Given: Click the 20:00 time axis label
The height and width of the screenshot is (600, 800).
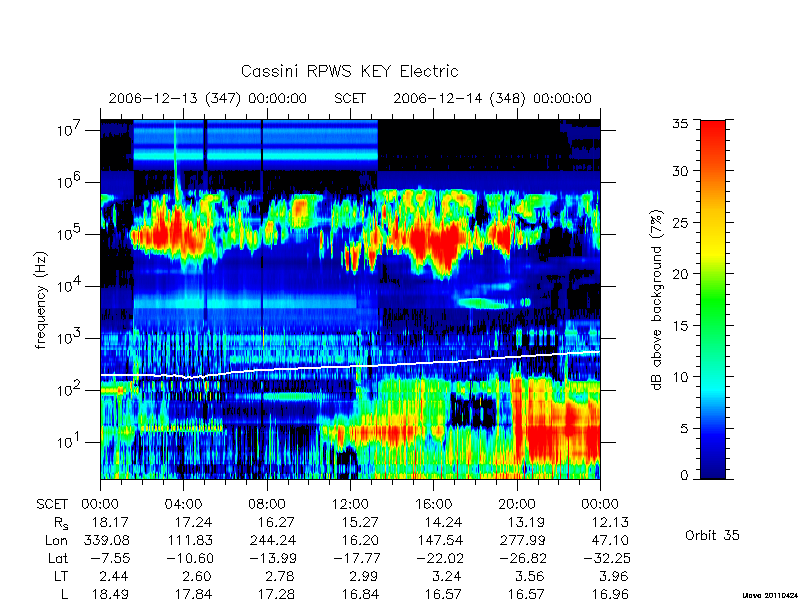Looking at the screenshot, I should tap(517, 504).
